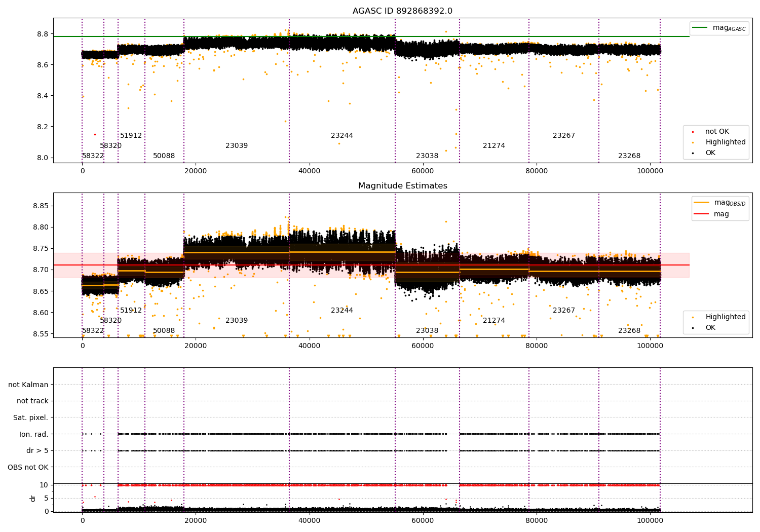The height and width of the screenshot is (532, 760).
Task: Click the 'Sat. pixel.' axis label
Action: (x=30, y=417)
